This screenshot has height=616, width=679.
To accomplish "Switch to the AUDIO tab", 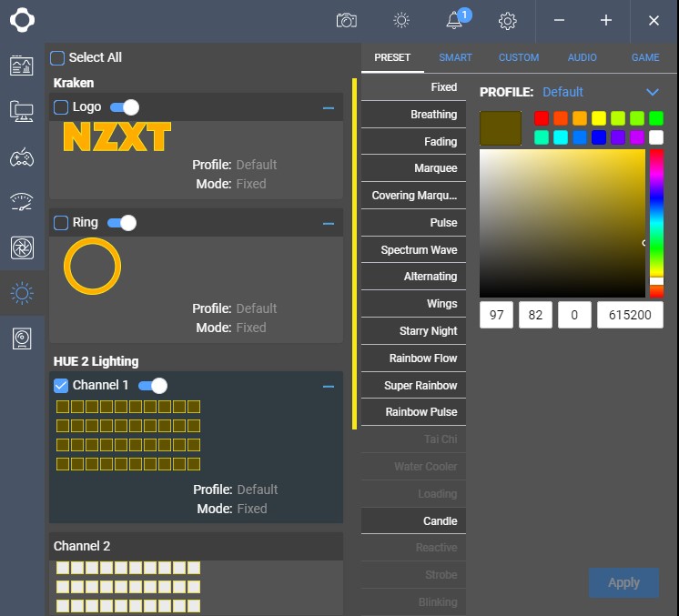I will (583, 57).
